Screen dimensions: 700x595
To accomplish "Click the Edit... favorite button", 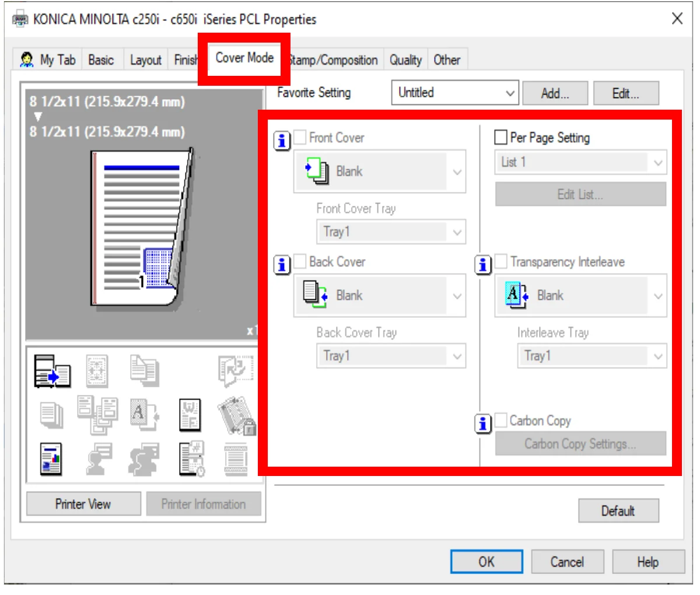I will point(626,93).
